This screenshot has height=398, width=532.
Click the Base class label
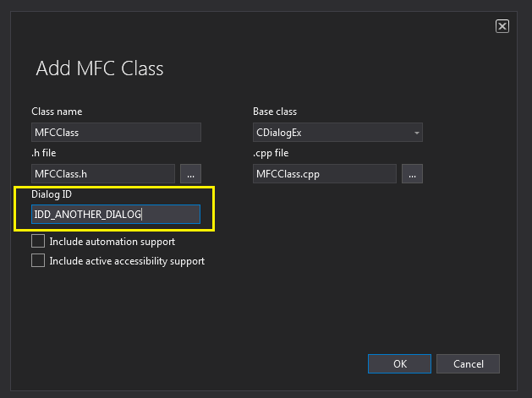tap(275, 112)
